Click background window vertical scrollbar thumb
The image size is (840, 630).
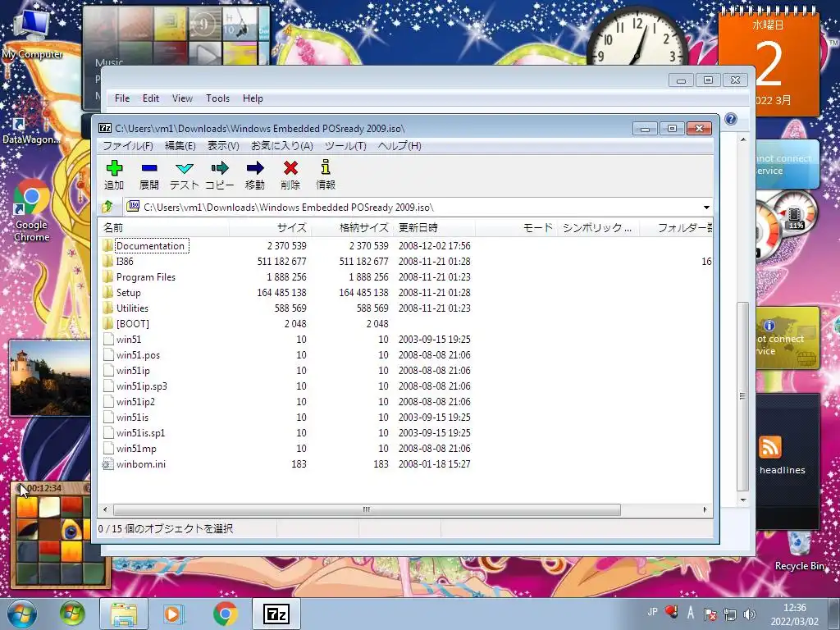point(742,396)
